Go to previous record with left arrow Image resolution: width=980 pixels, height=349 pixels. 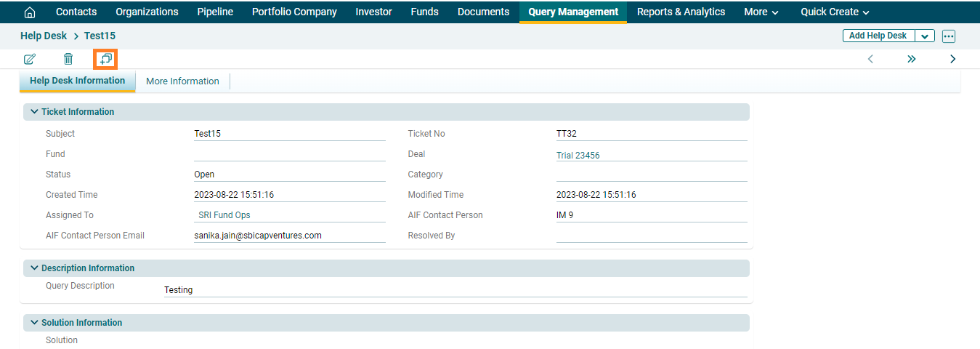coord(870,59)
